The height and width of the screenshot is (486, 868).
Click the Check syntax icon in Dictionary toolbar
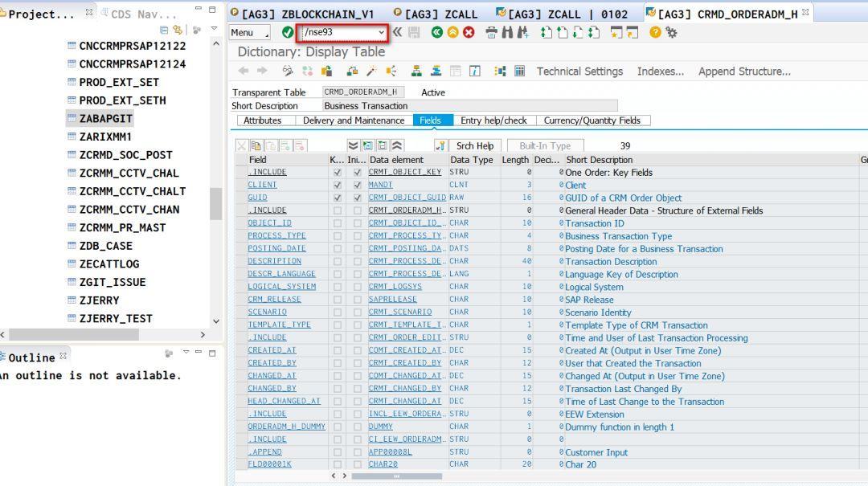tap(352, 71)
